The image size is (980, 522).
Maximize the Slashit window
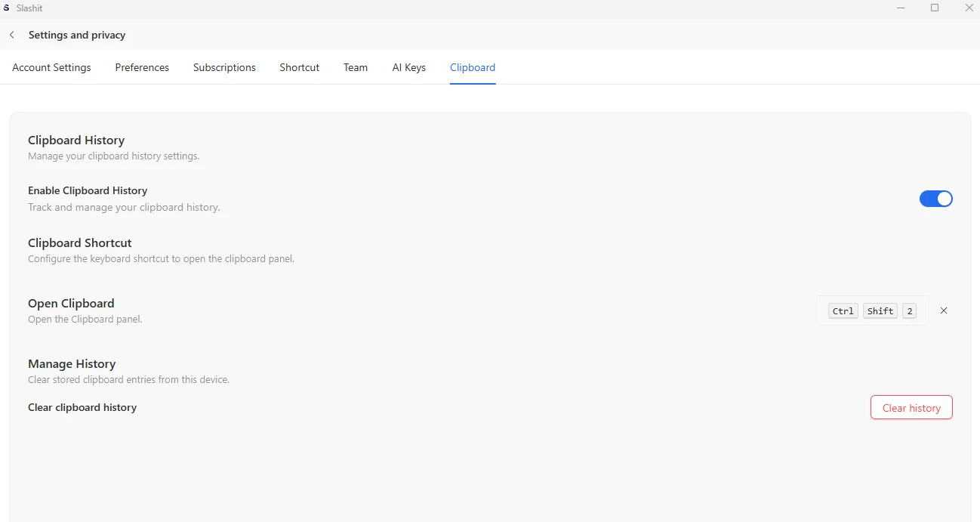[x=935, y=8]
